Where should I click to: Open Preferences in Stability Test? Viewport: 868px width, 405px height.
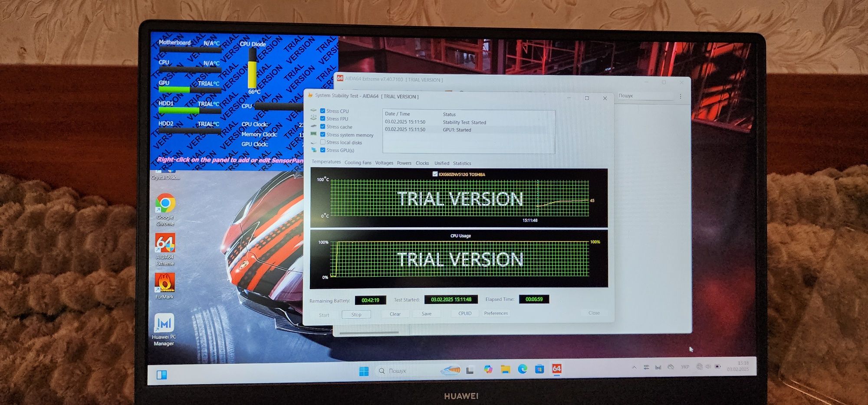click(x=496, y=313)
